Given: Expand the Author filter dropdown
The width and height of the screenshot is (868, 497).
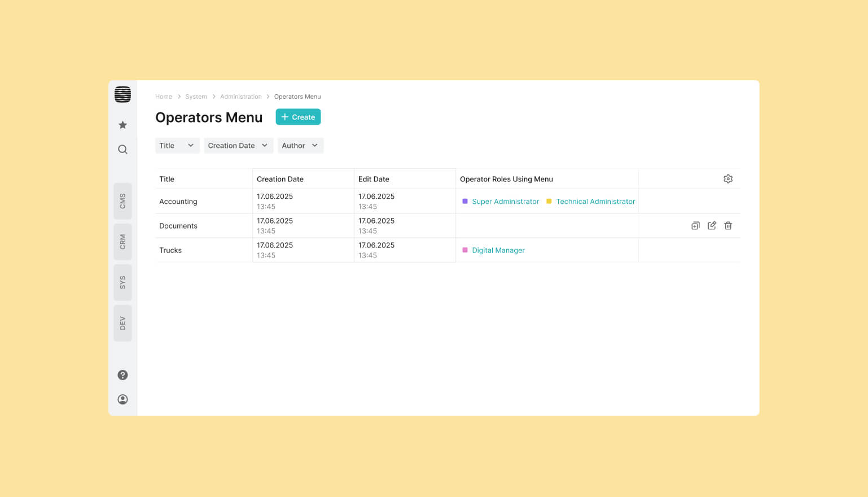Looking at the screenshot, I should [x=300, y=146].
